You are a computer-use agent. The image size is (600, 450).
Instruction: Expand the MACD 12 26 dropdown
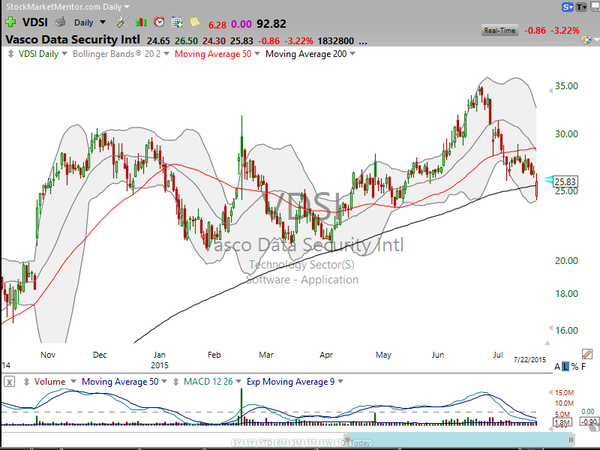pyautogui.click(x=238, y=382)
